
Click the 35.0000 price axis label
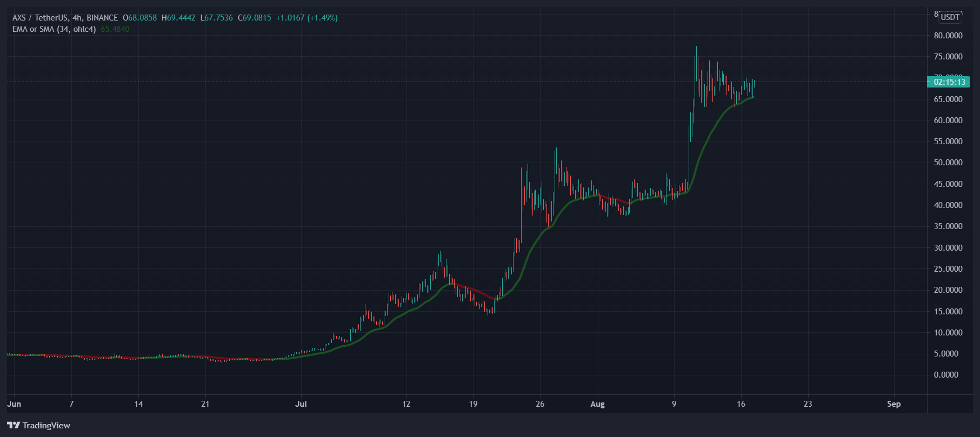(948, 226)
